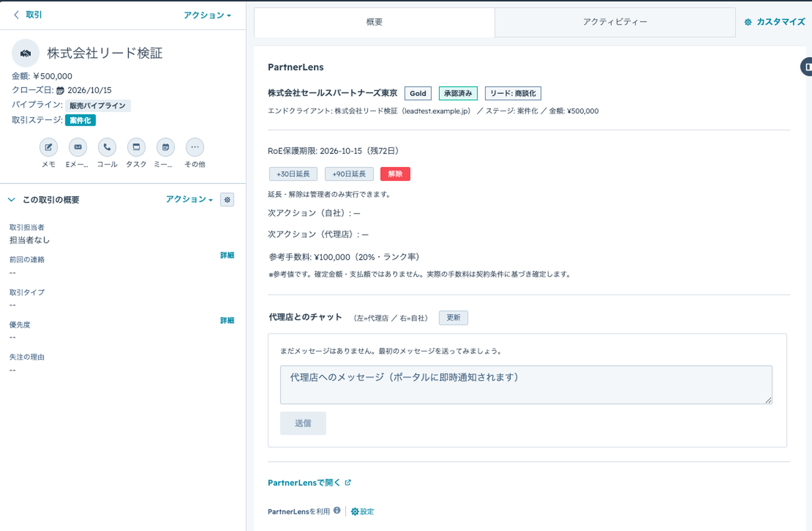
Task: Click the RoE保護期限: 2026-10-15 text
Action: [335, 151]
